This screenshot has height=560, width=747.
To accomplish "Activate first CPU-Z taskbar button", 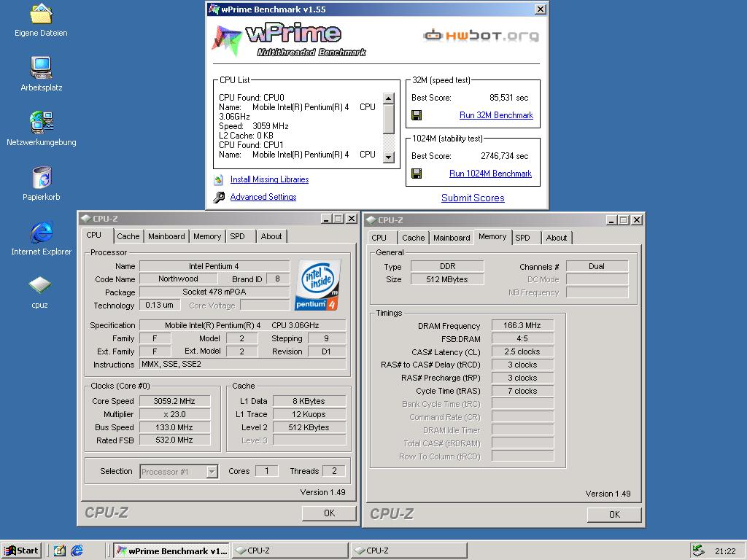I will click(290, 551).
